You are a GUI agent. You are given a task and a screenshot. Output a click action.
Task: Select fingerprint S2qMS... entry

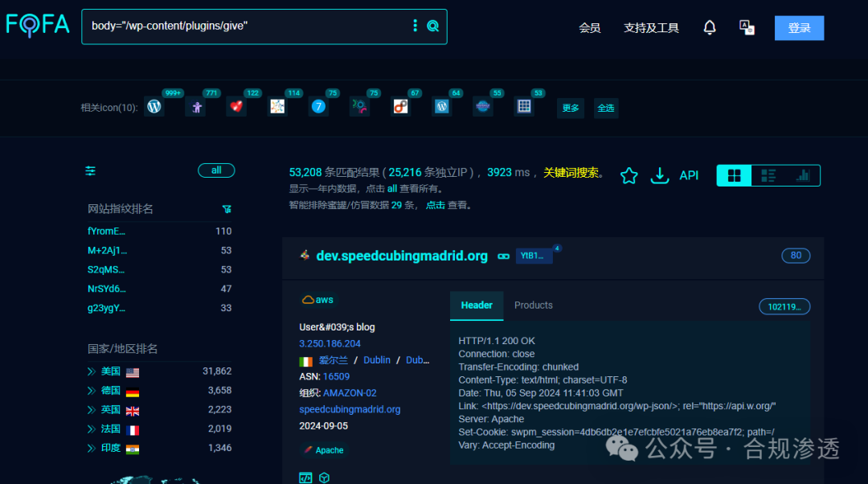(106, 269)
